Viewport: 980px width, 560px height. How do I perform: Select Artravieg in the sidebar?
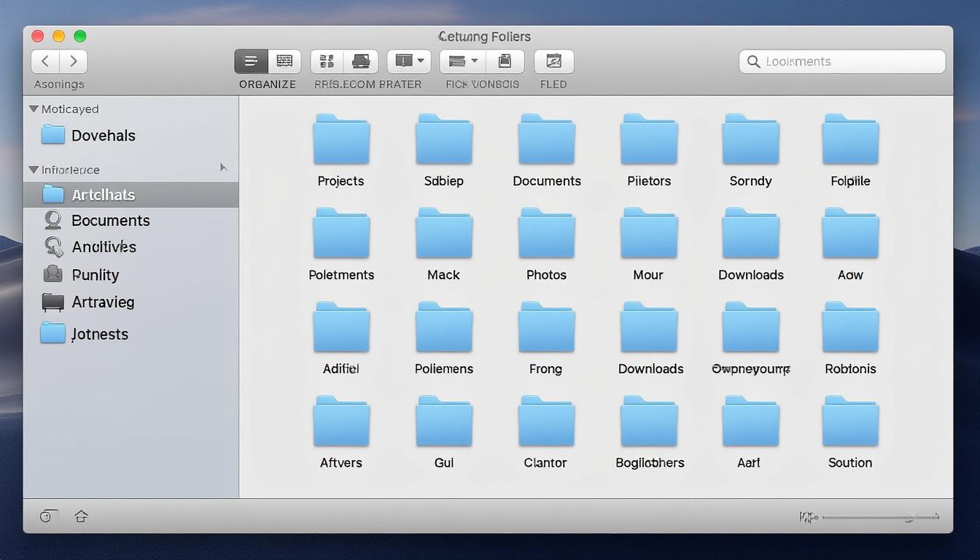click(x=131, y=302)
